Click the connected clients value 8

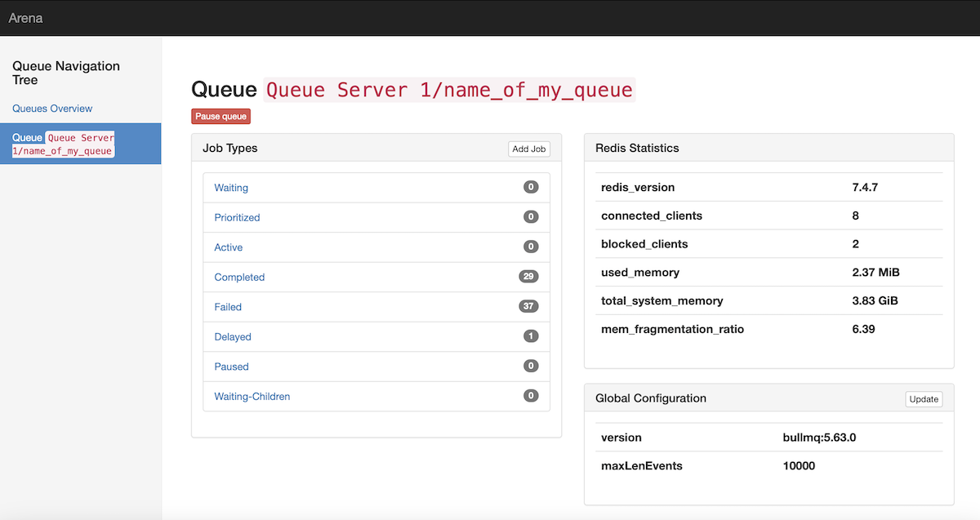pos(855,216)
